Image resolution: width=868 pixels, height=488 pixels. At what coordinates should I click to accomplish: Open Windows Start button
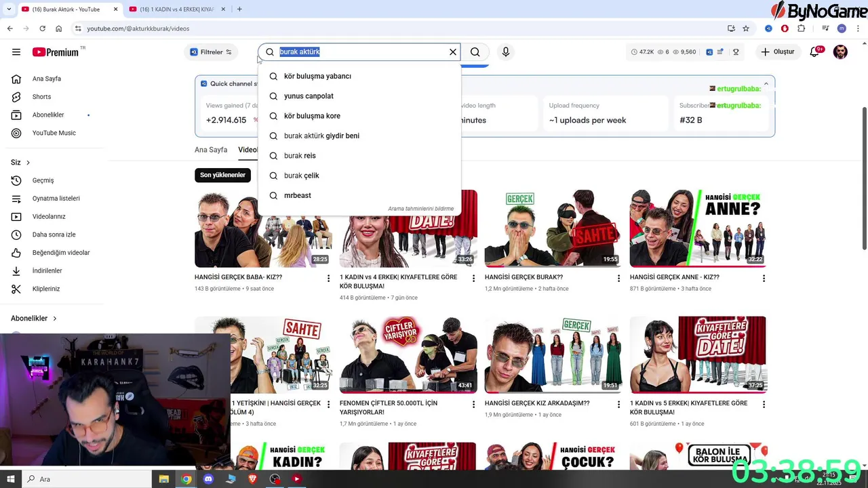(10, 479)
